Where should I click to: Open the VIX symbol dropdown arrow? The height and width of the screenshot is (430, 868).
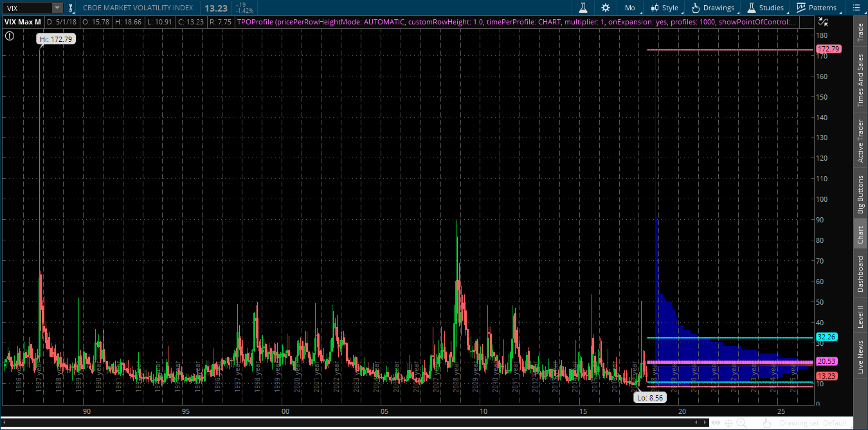tap(57, 8)
